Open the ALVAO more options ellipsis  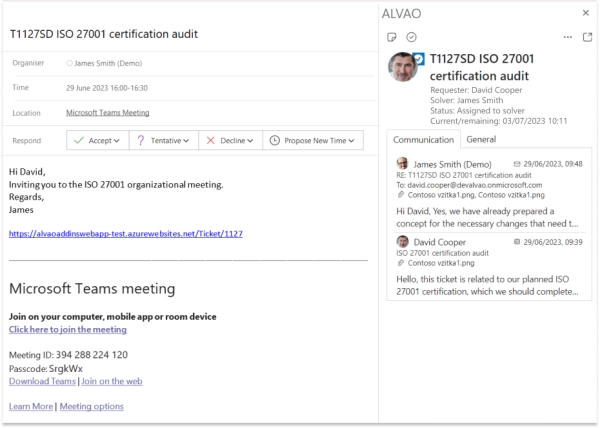click(568, 37)
